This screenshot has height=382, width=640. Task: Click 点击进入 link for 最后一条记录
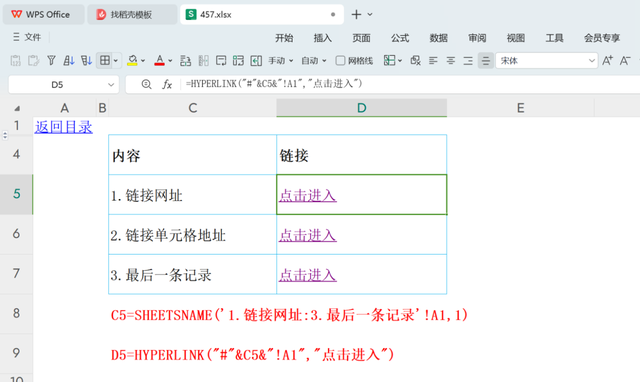(x=308, y=275)
